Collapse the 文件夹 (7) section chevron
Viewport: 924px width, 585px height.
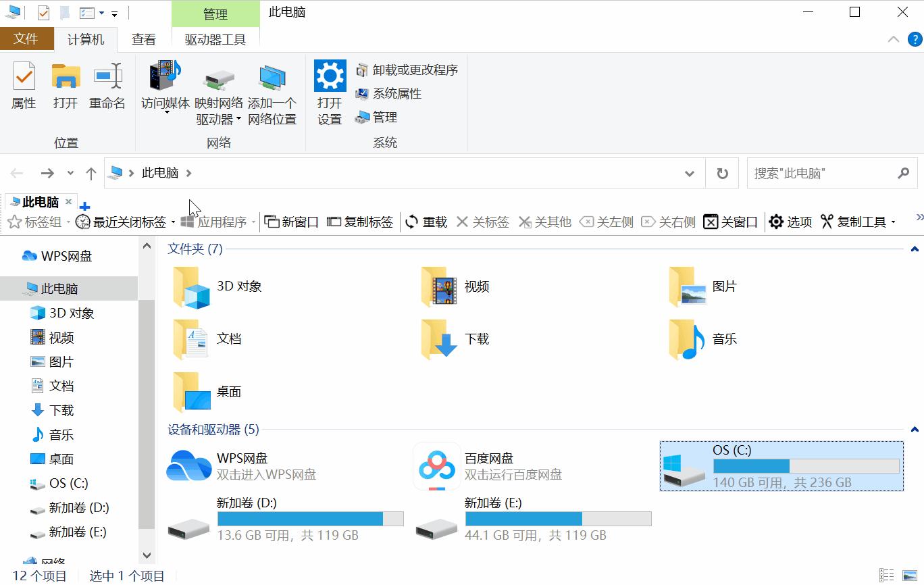pyautogui.click(x=914, y=249)
